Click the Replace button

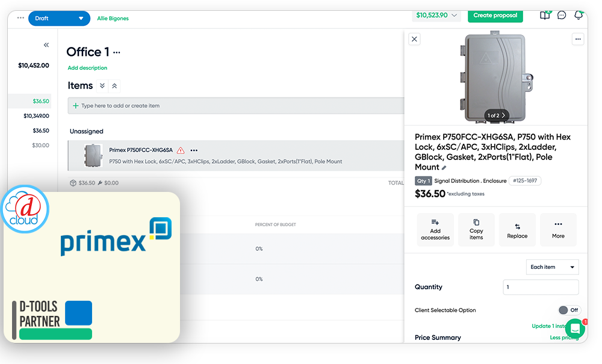click(x=517, y=230)
